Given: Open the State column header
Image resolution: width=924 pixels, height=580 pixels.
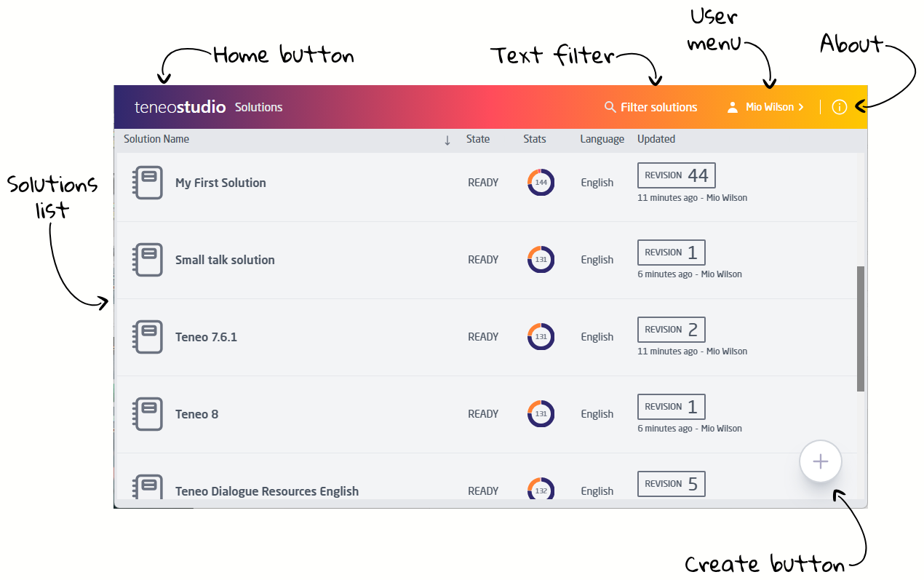Looking at the screenshot, I should [x=479, y=139].
